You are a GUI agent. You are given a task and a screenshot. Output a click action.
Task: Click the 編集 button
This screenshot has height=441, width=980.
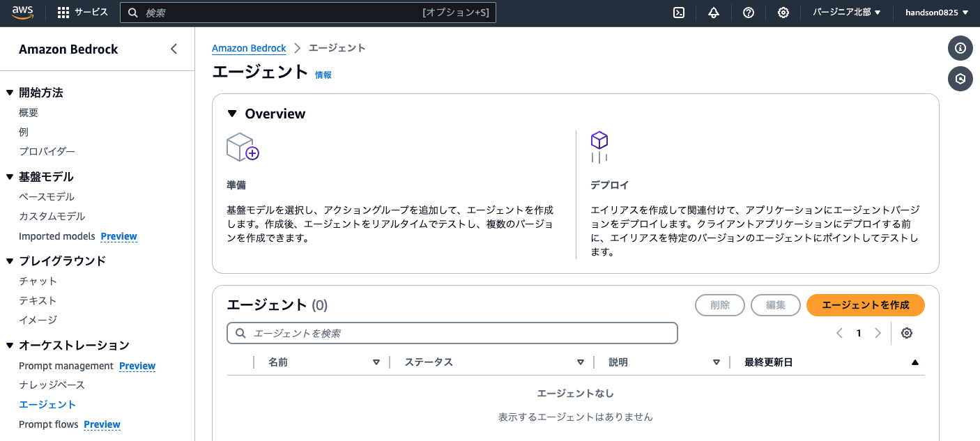point(776,305)
